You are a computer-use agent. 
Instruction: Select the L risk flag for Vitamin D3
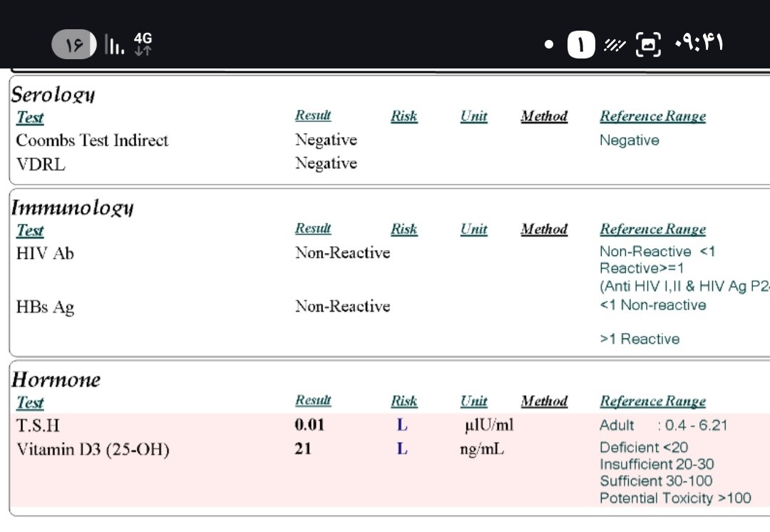tap(402, 448)
